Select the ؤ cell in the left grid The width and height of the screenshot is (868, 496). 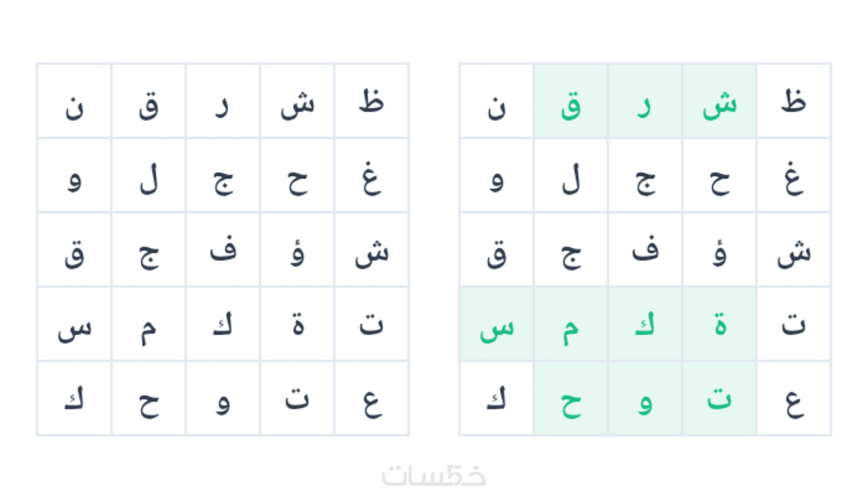297,250
